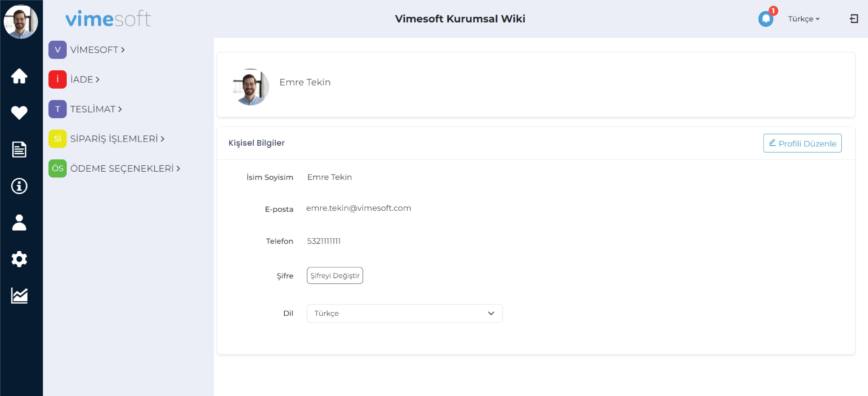Screen dimensions: 868x396
Task: Open the Documents page icon
Action: (x=19, y=149)
